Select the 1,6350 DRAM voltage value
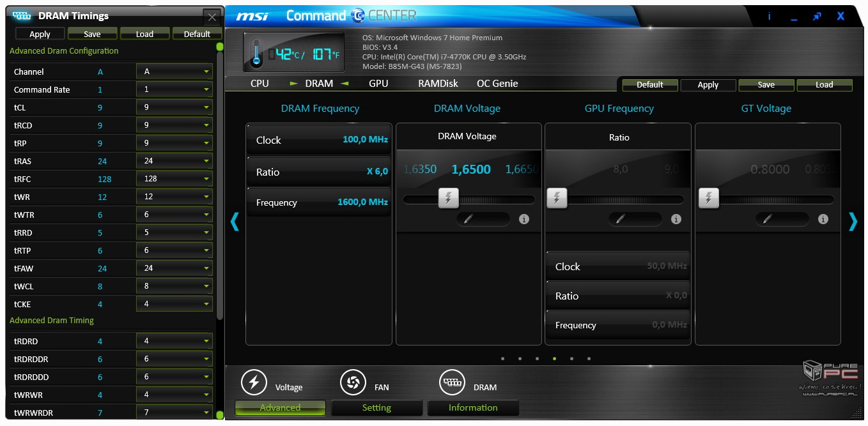The width and height of the screenshot is (868, 426). (x=420, y=169)
